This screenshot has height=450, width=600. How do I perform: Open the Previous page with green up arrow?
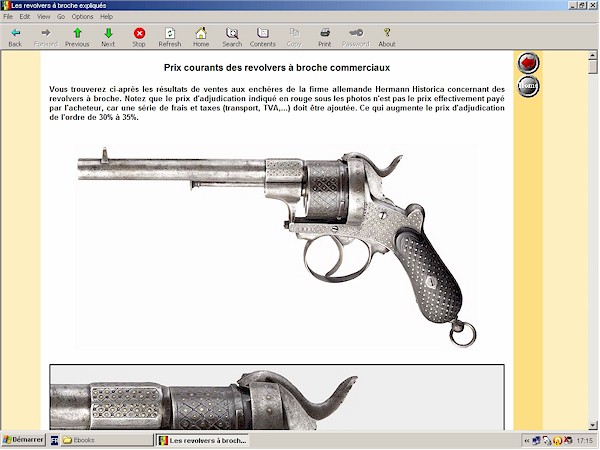pos(77,37)
